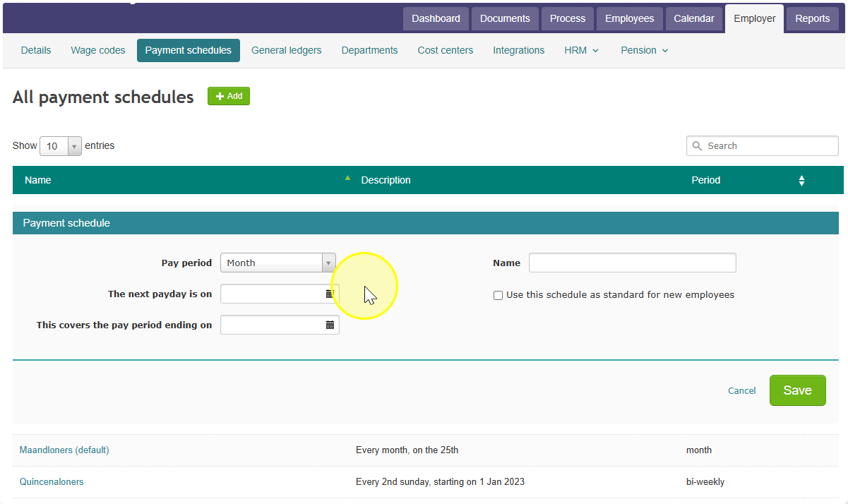Add a new payment schedule
The image size is (848, 504).
(x=229, y=96)
